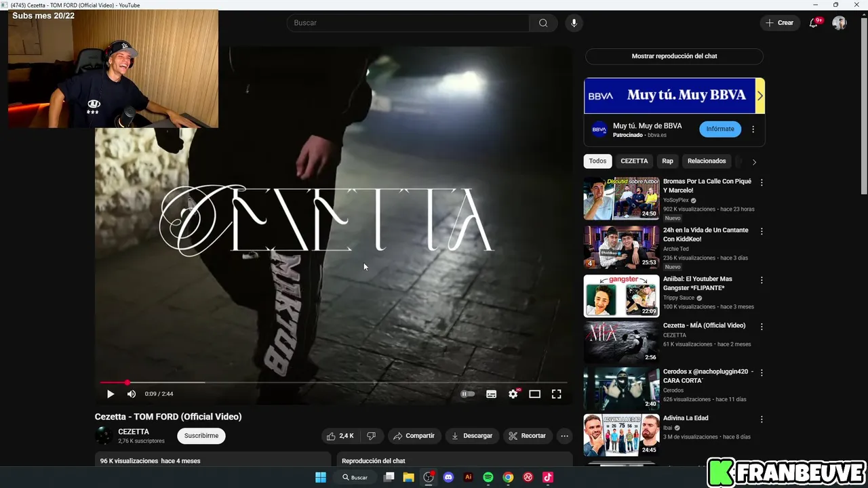Image resolution: width=868 pixels, height=488 pixels.
Task: Switch to OBS Studio in taskbar
Action: click(429, 477)
